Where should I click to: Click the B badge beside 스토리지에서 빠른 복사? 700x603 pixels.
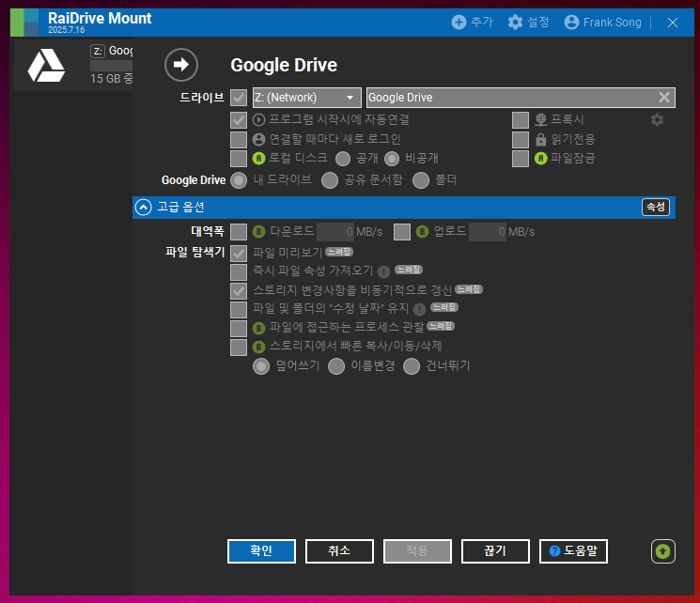[x=259, y=348]
